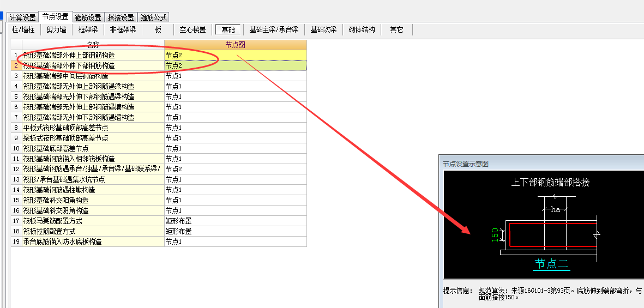Select the 柱/墙柱 component category
Viewport: 644px width, 308px height.
pyautogui.click(x=23, y=29)
